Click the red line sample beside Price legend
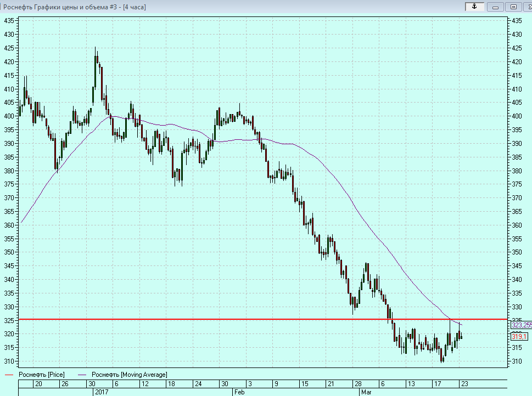The height and width of the screenshot is (396, 532). tap(9, 375)
